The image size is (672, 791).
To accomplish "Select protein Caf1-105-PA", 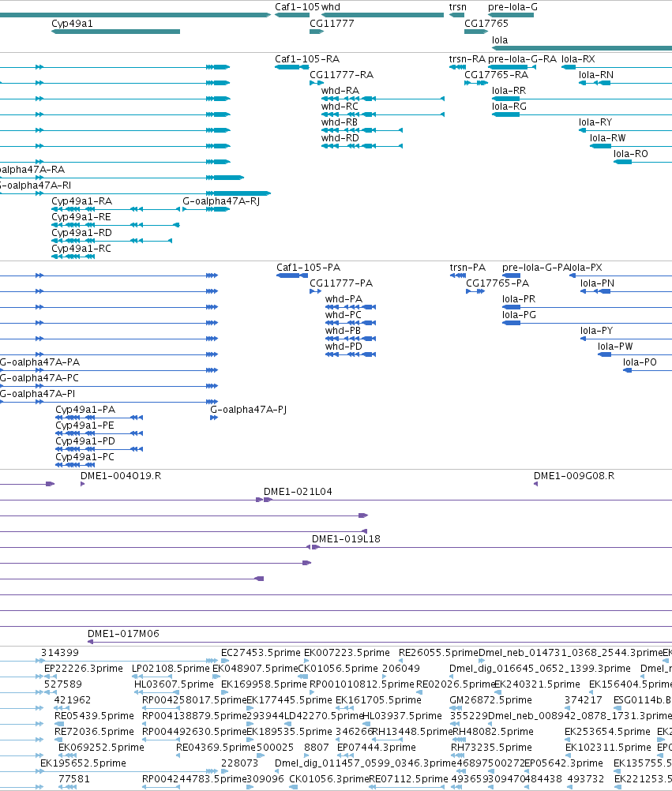I will (x=292, y=276).
